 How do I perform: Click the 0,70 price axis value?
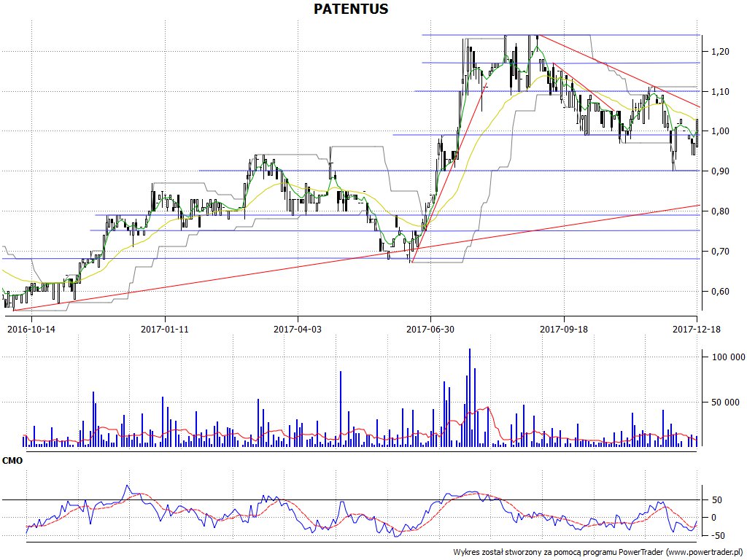pyautogui.click(x=720, y=252)
